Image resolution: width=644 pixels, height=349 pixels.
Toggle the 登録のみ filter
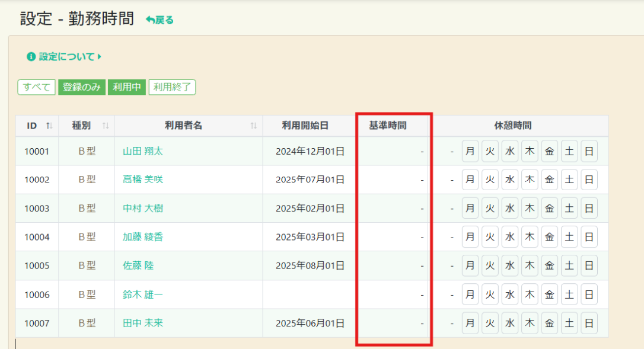(x=81, y=87)
